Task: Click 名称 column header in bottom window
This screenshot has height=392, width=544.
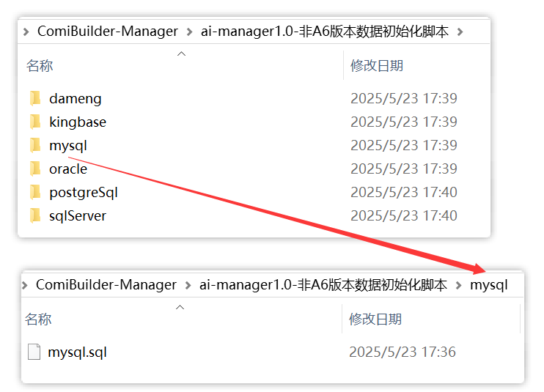Action: tap(38, 319)
